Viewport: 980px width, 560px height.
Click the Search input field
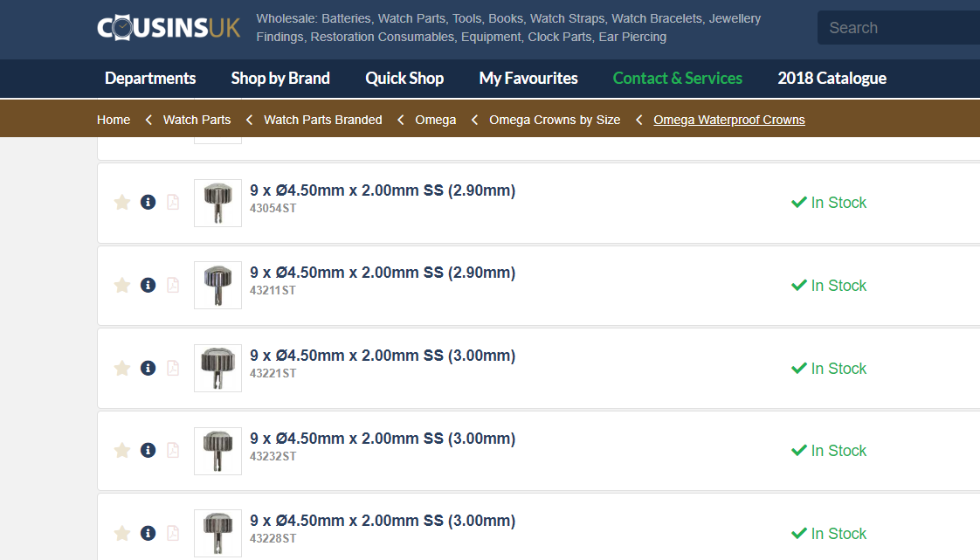click(900, 28)
